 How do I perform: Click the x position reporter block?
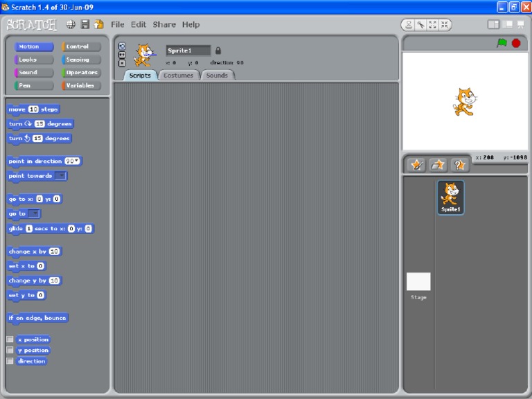[x=33, y=339]
